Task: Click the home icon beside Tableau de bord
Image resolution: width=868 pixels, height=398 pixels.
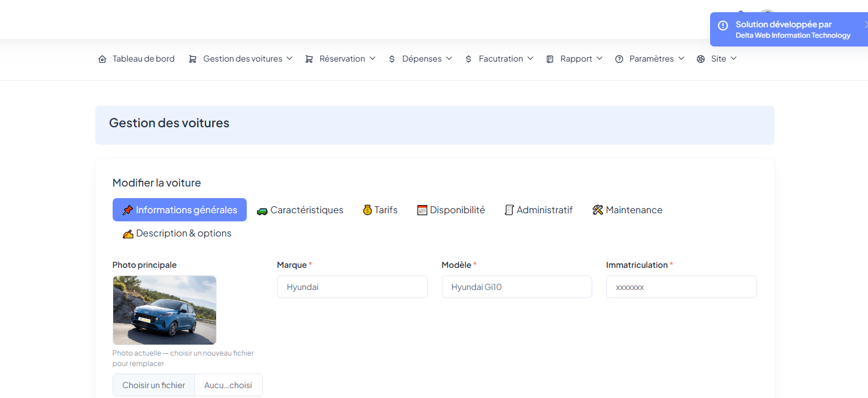Action: coord(103,59)
